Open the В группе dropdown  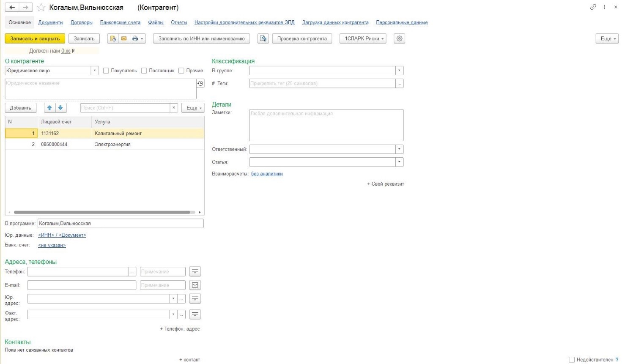(399, 71)
